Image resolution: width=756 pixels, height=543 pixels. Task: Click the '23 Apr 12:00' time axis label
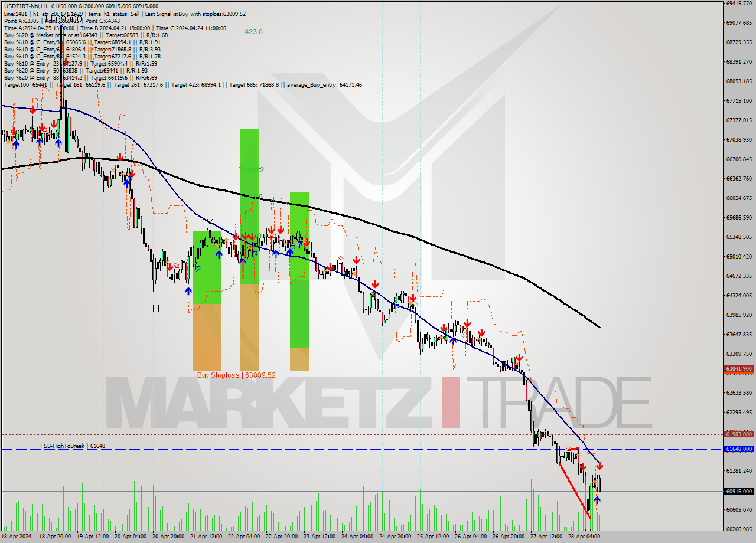318,537
